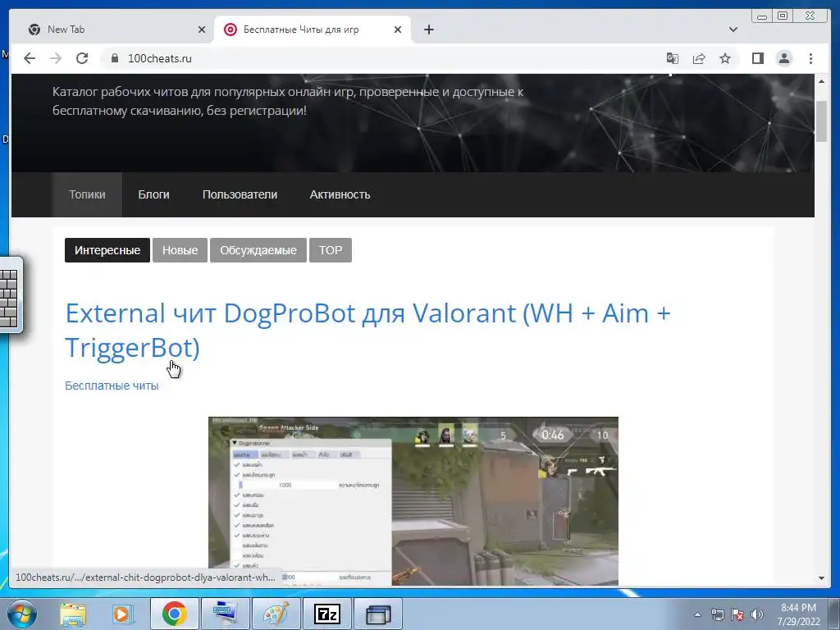
Task: Open the Топики navigation item
Action: pyautogui.click(x=87, y=194)
